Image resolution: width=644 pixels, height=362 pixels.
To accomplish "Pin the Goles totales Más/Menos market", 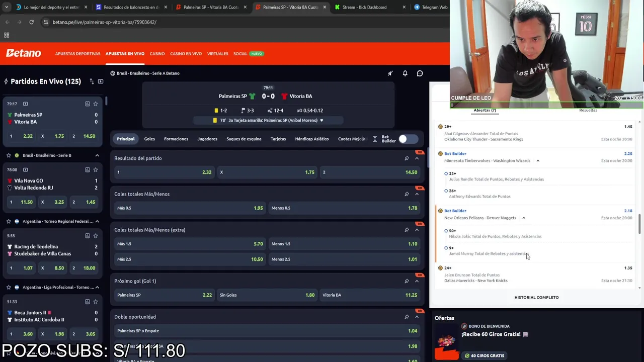I will (407, 194).
